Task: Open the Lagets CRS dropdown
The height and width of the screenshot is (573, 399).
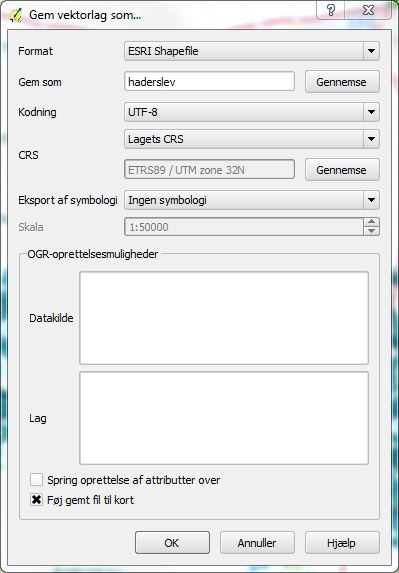Action: click(252, 139)
